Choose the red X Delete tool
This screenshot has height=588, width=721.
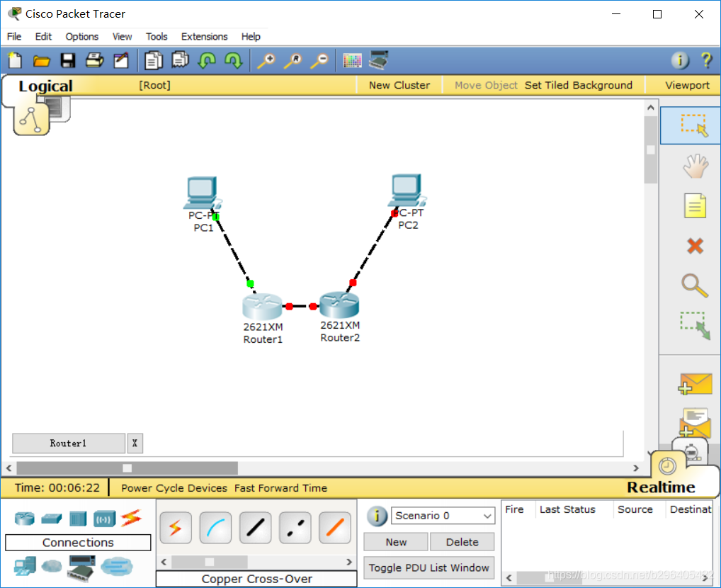click(x=696, y=246)
